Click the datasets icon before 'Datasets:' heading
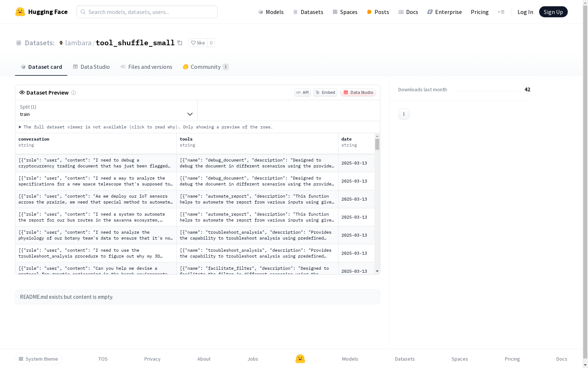 pos(19,43)
